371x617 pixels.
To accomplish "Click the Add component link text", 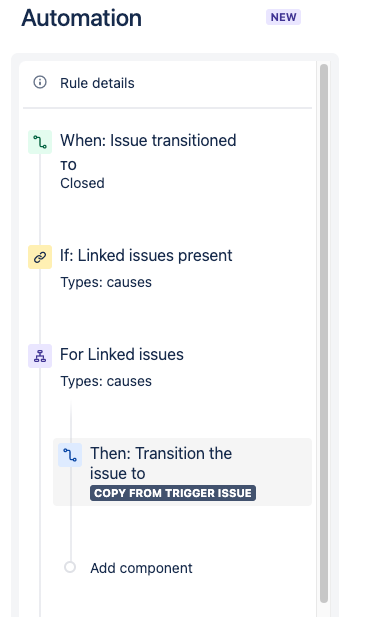I will [141, 568].
